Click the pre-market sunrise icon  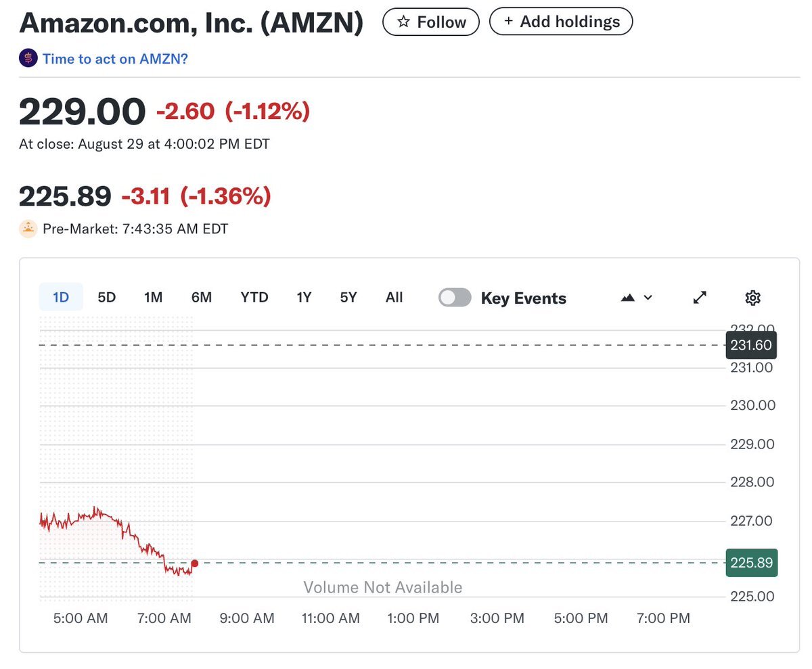coord(28,229)
